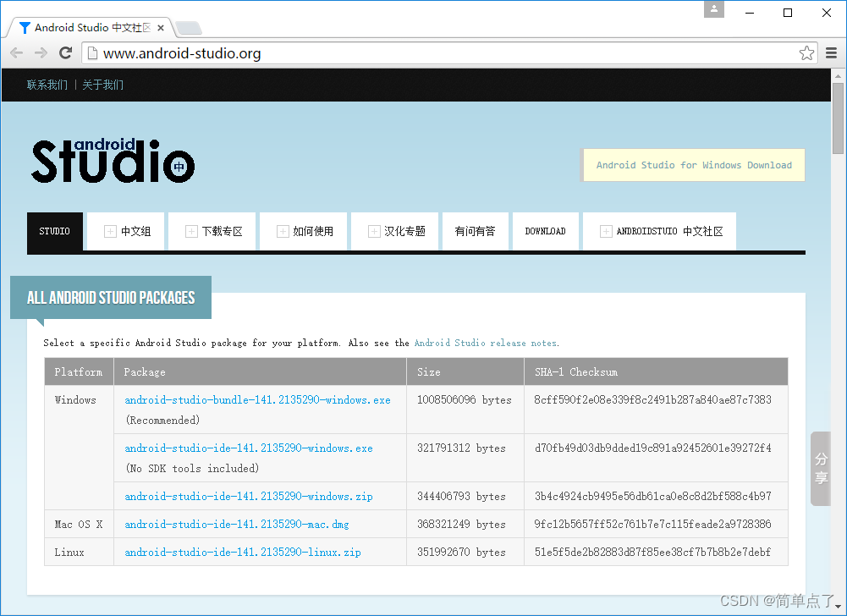The height and width of the screenshot is (616, 847).
Task: Open the 有问有答 navigation item
Action: click(476, 231)
